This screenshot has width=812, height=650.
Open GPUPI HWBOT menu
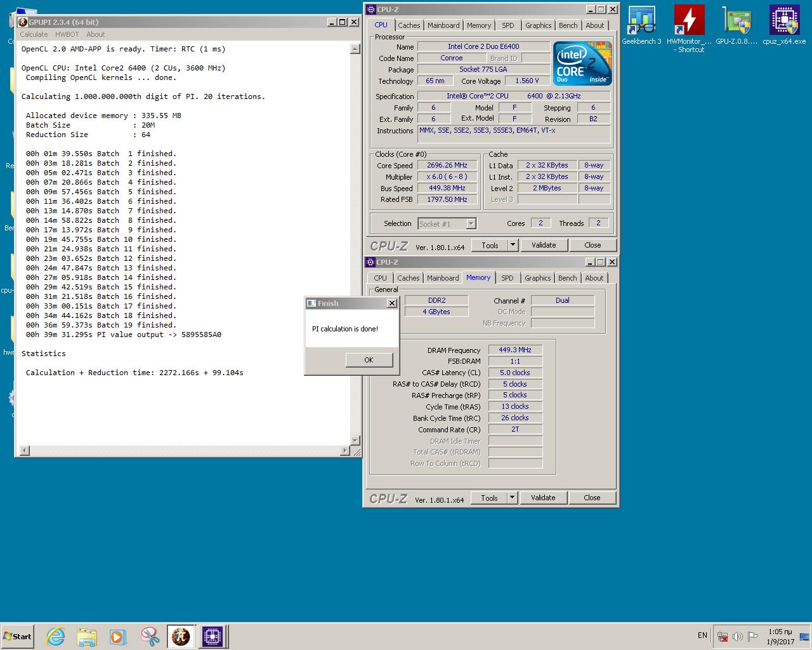coord(67,34)
